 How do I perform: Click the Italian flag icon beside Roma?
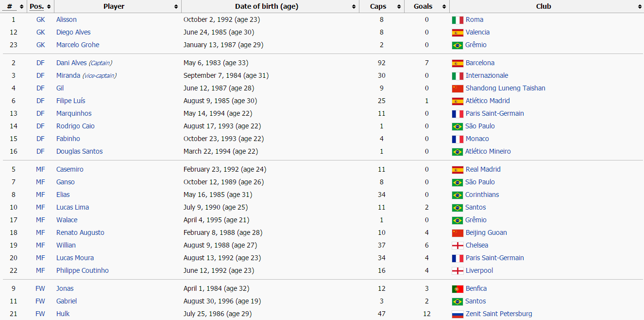457,20
